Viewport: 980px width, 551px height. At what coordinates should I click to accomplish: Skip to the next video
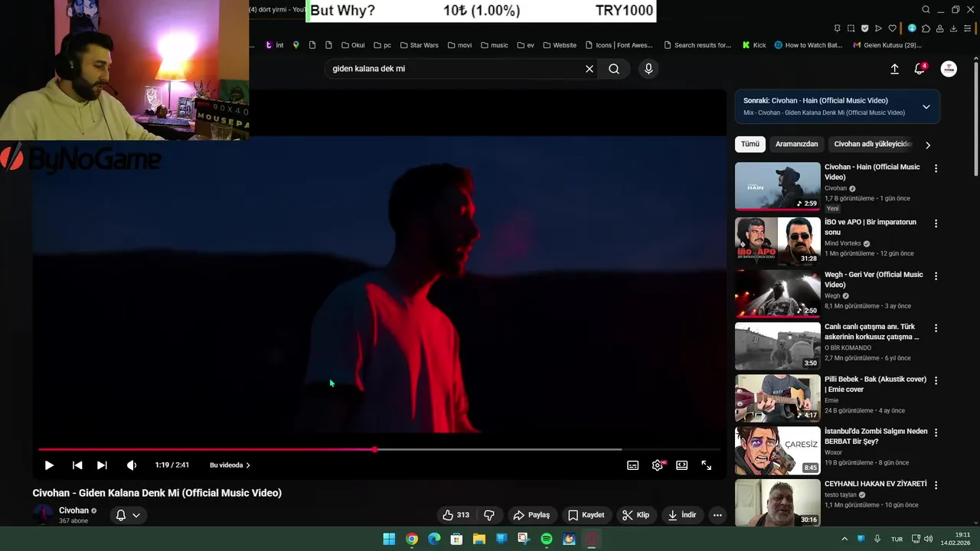102,465
